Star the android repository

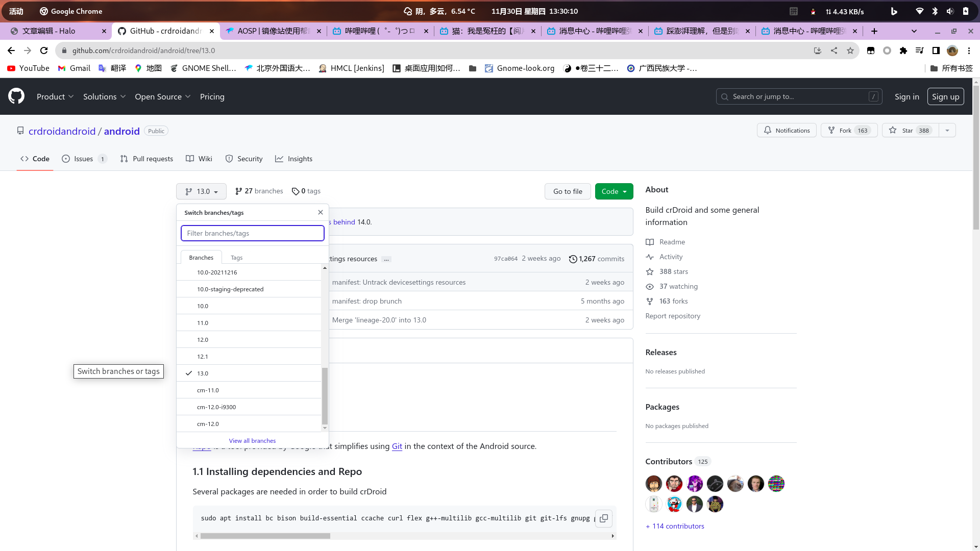tap(911, 131)
